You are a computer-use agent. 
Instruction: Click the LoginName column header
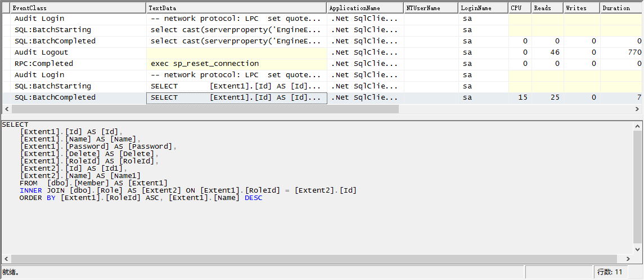click(x=483, y=8)
